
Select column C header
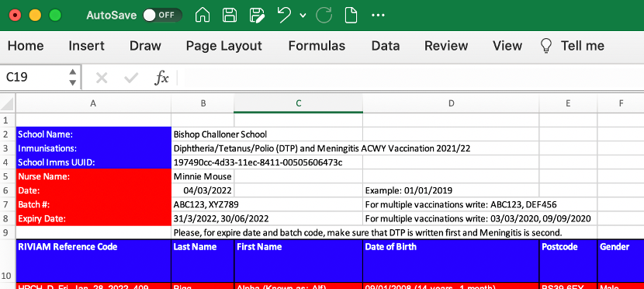pos(299,103)
